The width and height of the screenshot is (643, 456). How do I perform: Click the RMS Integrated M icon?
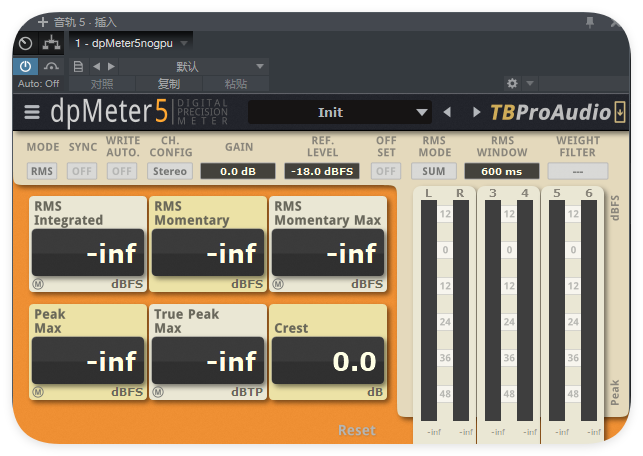tap(38, 284)
